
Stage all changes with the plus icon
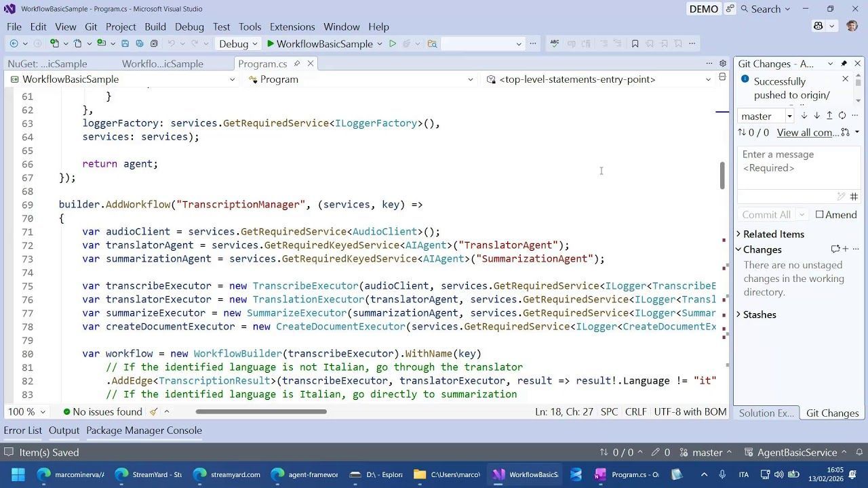pyautogui.click(x=846, y=249)
